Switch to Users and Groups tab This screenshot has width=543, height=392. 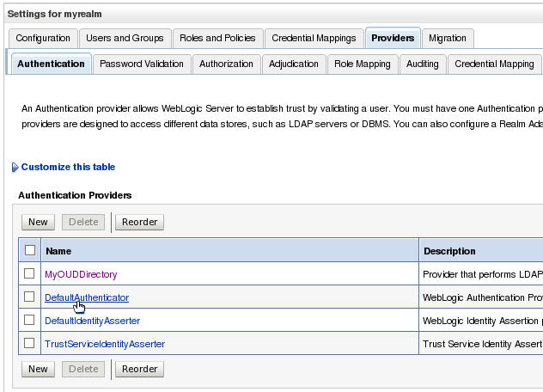pos(125,38)
